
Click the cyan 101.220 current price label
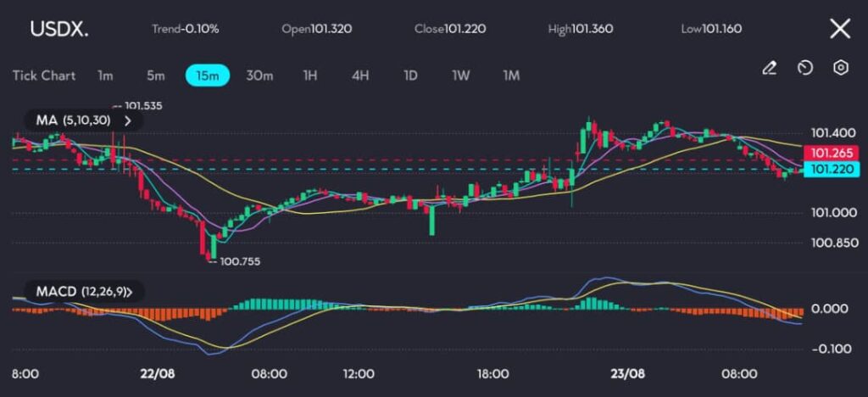tap(831, 170)
